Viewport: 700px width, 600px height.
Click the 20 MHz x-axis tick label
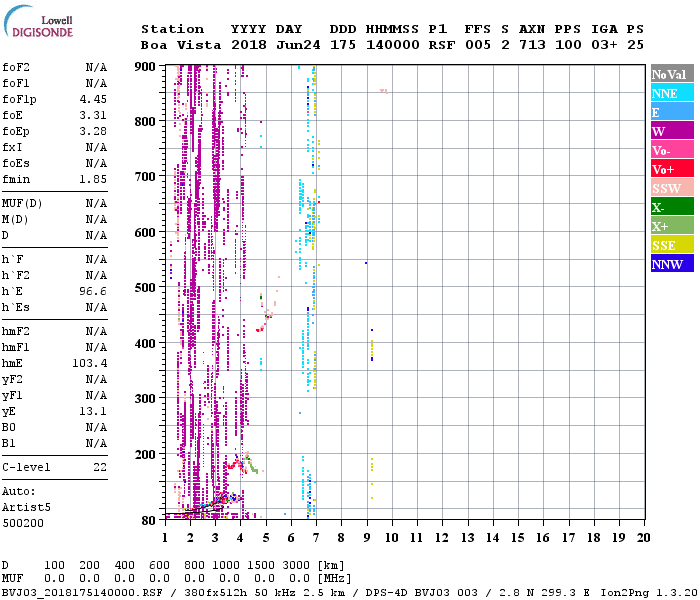point(643,538)
